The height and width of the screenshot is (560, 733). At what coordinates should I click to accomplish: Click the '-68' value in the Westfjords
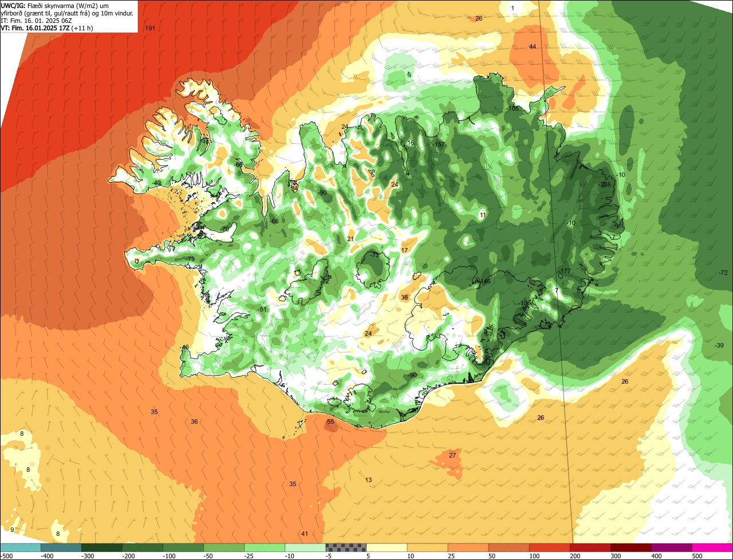(x=238, y=165)
